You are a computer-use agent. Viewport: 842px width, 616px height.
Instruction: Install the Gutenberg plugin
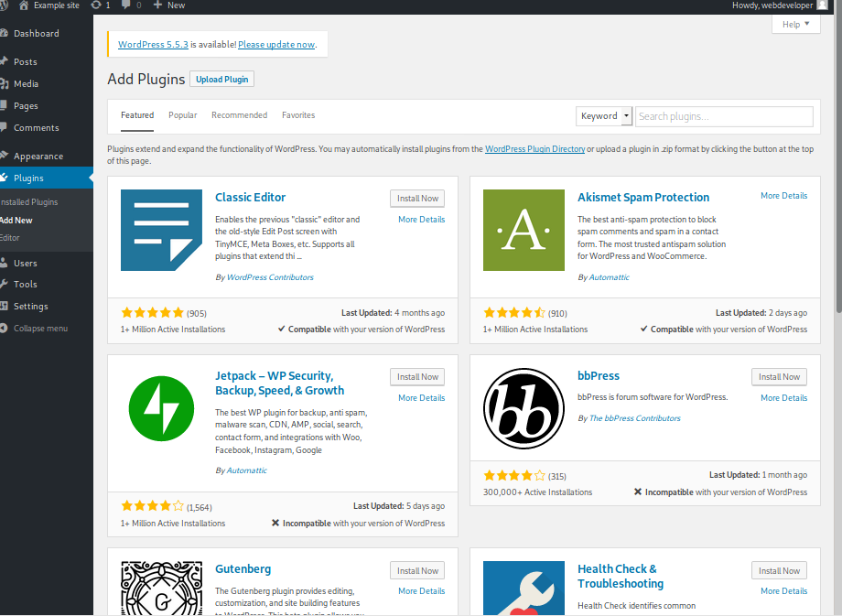pos(417,571)
